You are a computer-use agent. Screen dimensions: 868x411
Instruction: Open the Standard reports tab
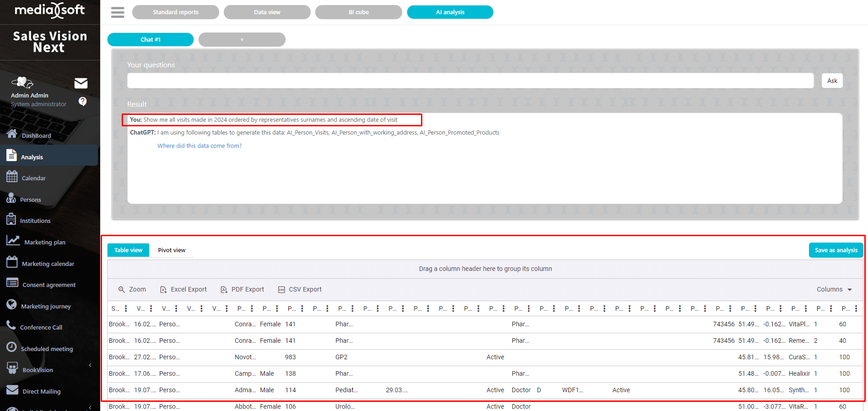click(175, 12)
